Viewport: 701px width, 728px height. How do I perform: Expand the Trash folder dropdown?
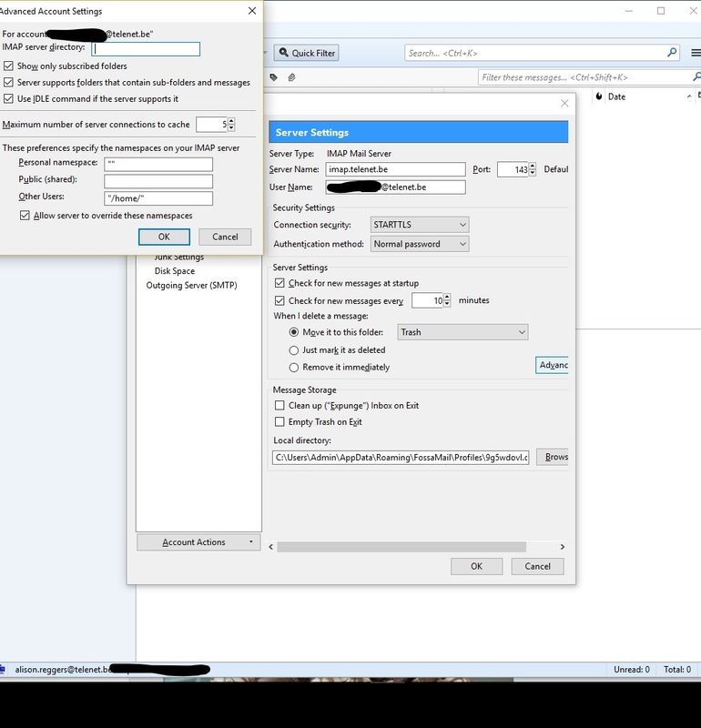(462, 332)
